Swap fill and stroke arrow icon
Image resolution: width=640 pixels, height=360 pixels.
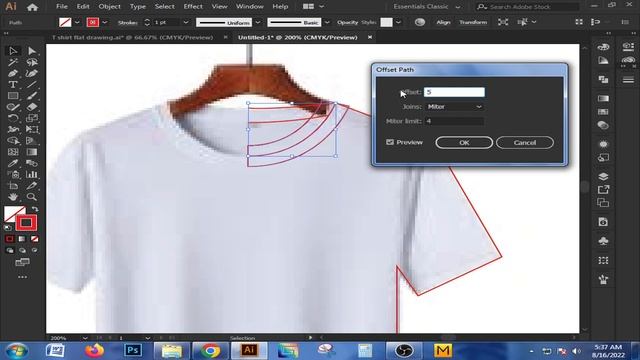(x=35, y=209)
